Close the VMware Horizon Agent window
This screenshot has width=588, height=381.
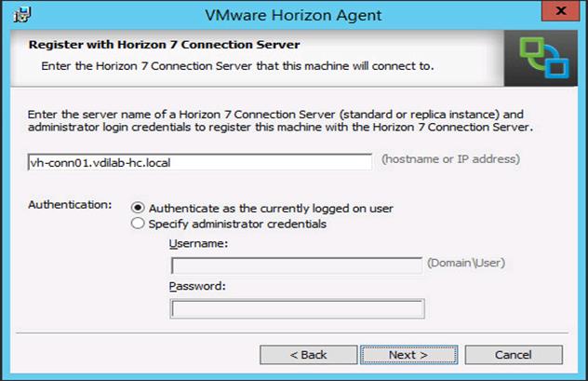(561, 11)
